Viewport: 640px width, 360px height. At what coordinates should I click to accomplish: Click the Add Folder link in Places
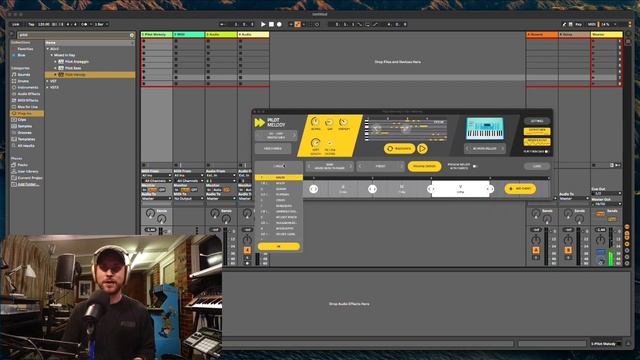pyautogui.click(x=28, y=184)
